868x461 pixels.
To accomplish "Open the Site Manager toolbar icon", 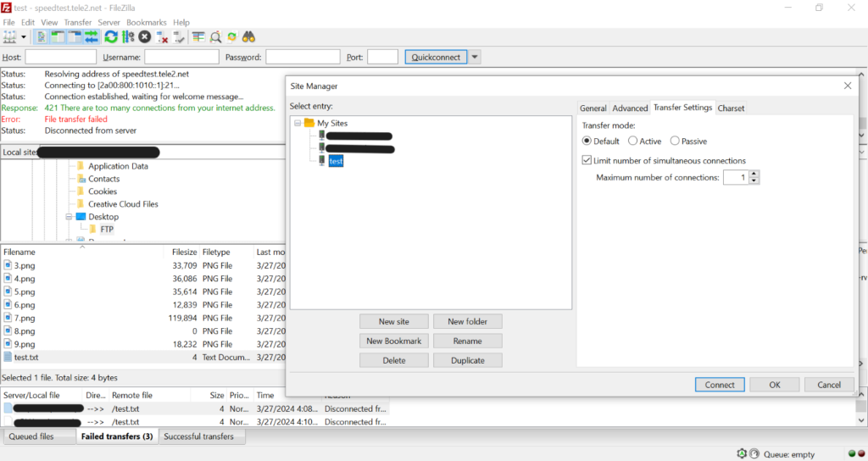I will pos(10,37).
